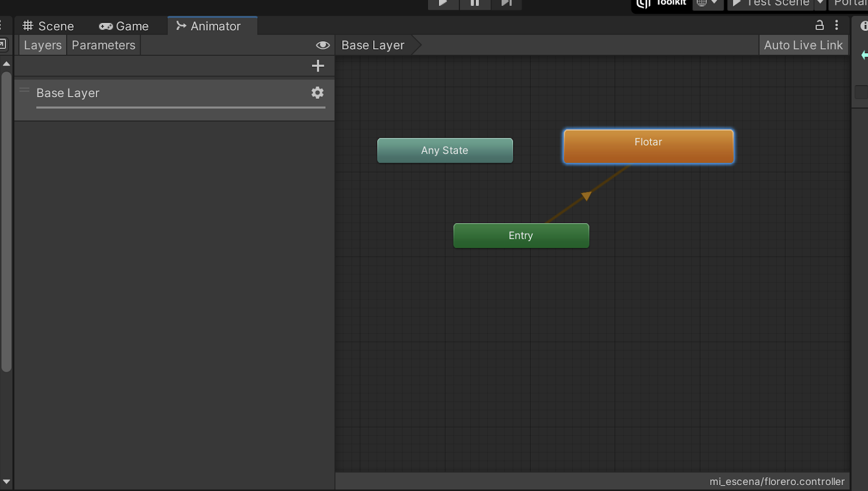Switch to the Game tab

(124, 26)
